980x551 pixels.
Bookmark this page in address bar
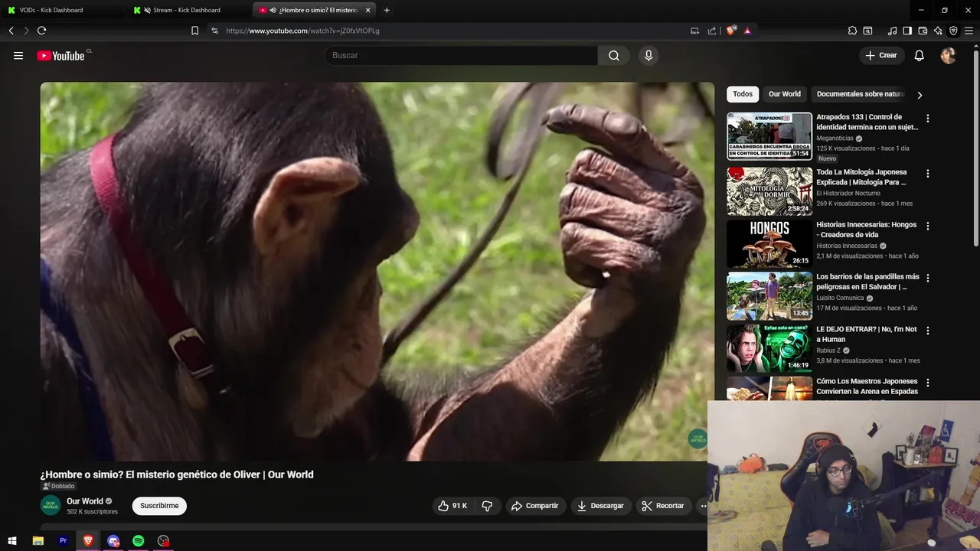194,31
